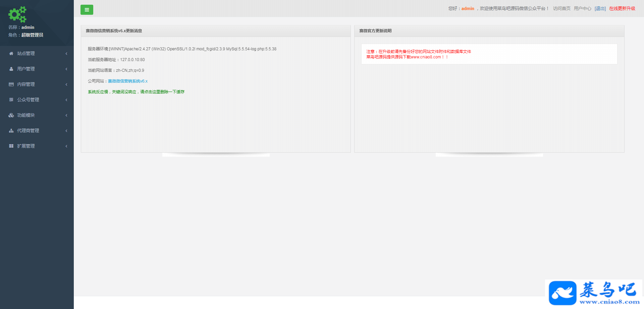Click the home icon beside 站点管理
This screenshot has width=644, height=309.
[x=11, y=53]
